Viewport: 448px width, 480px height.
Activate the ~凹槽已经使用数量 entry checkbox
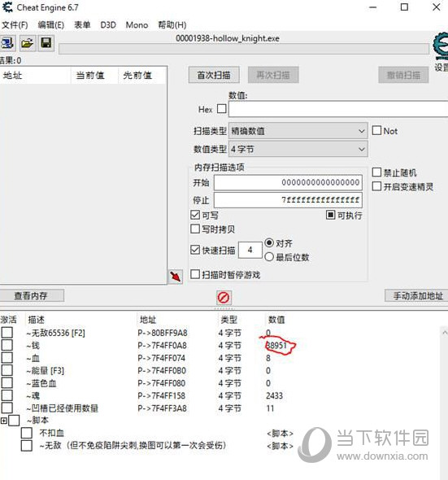pyautogui.click(x=7, y=408)
